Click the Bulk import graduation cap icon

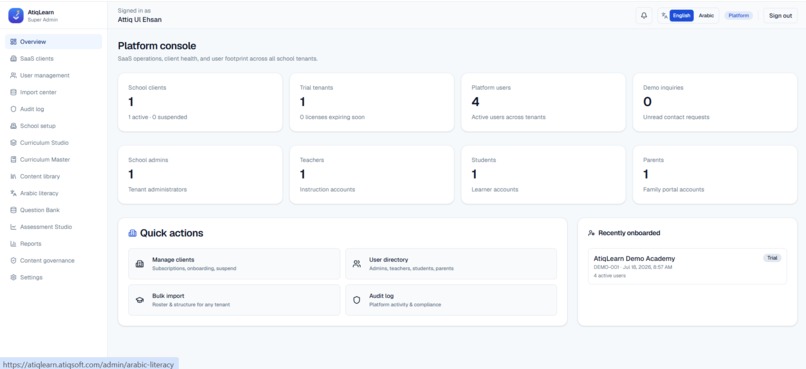coord(139,300)
